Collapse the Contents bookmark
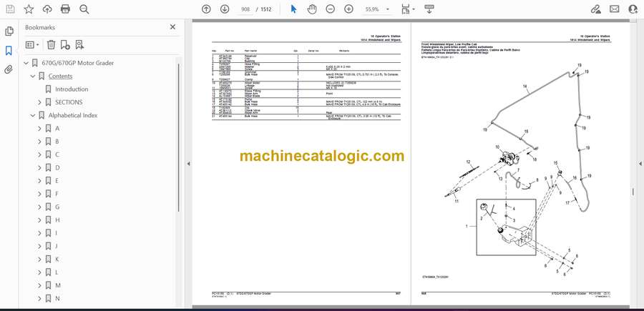The image size is (644, 311). [x=33, y=76]
